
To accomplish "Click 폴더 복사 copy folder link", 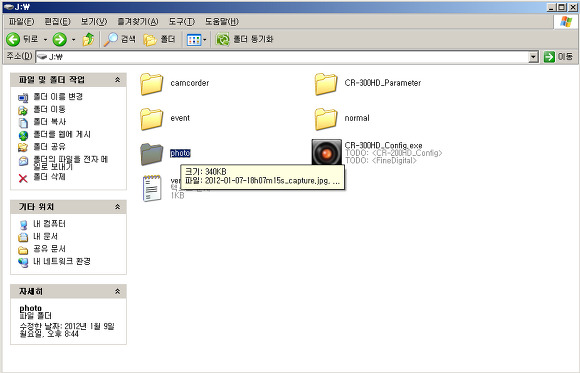I will click(x=50, y=122).
